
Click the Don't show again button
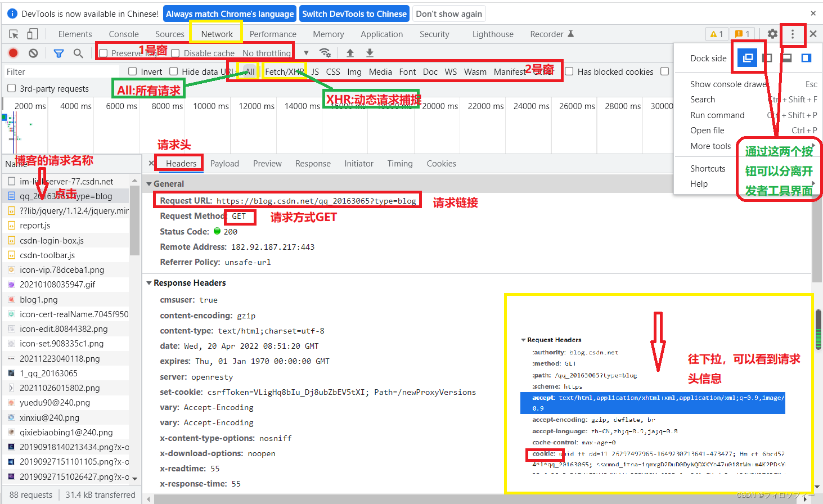pyautogui.click(x=449, y=13)
